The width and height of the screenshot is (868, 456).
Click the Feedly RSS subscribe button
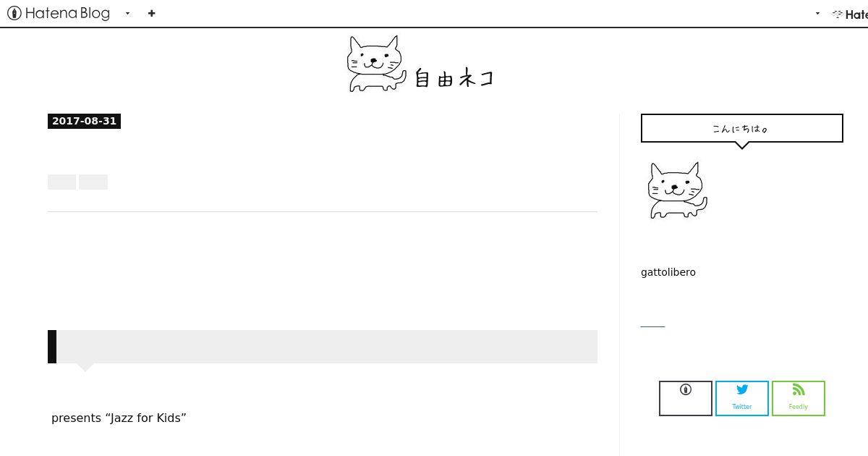pyautogui.click(x=799, y=398)
